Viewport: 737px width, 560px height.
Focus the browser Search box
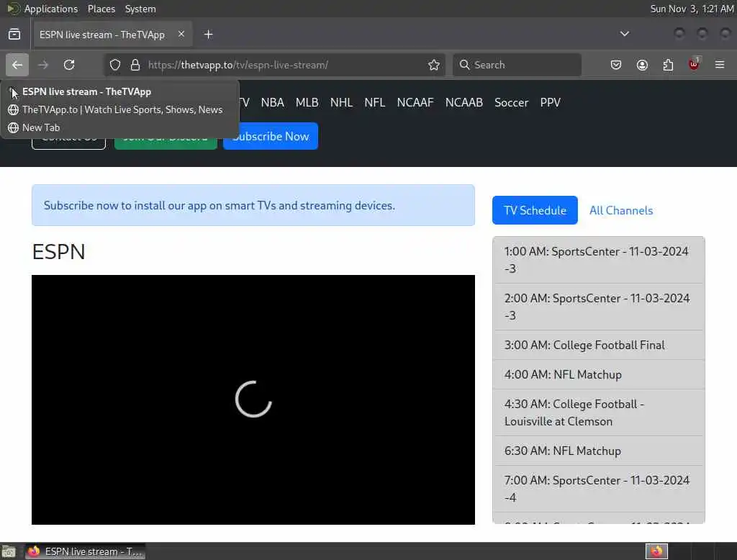517,65
